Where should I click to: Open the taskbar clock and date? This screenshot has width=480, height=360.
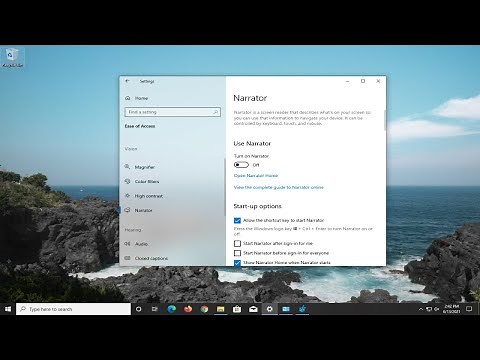[x=452, y=309]
